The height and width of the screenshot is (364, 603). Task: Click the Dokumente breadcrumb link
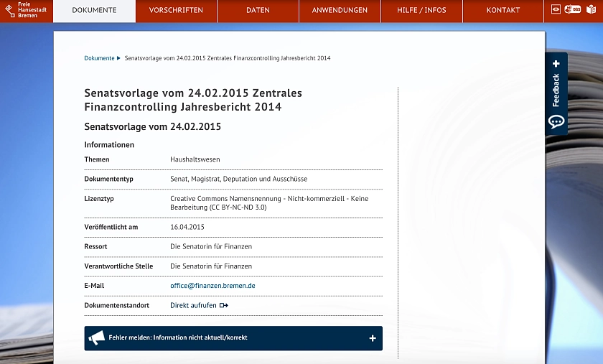[x=99, y=58]
